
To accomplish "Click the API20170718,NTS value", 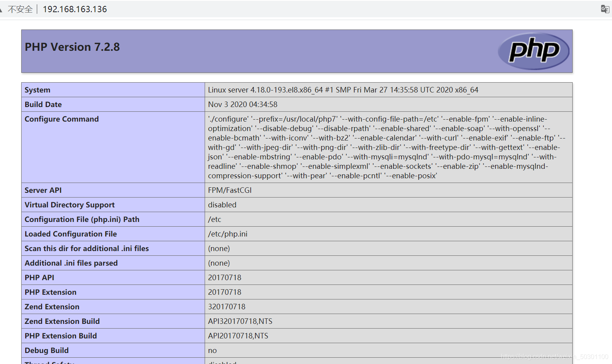I will pos(238,336).
